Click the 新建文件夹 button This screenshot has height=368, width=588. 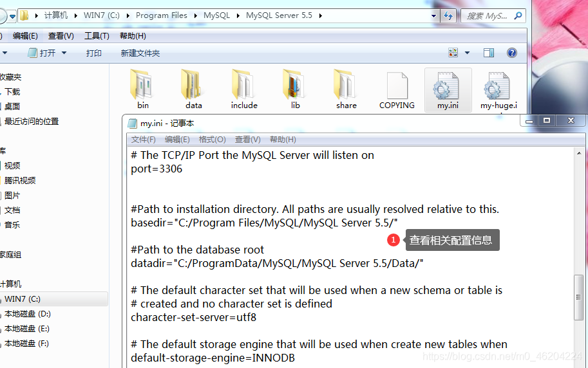[x=140, y=53]
